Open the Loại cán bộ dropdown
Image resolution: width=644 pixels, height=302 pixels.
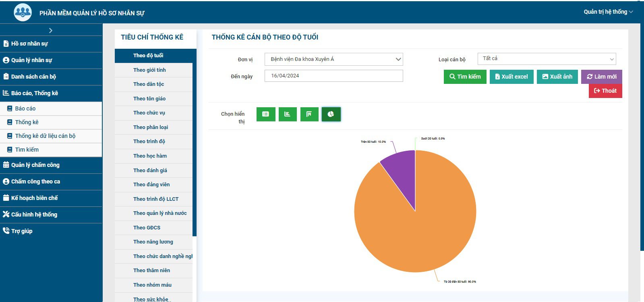coord(547,59)
